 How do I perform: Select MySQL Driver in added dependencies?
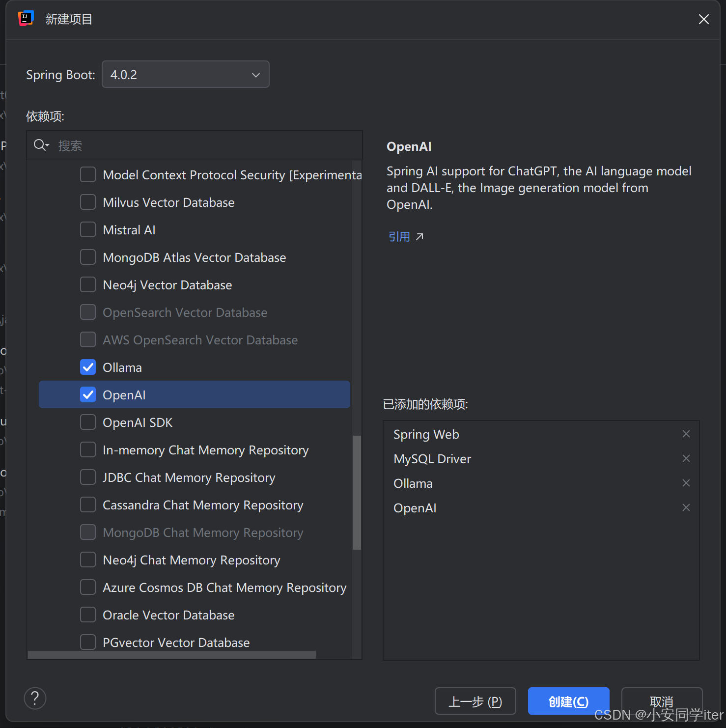[432, 459]
